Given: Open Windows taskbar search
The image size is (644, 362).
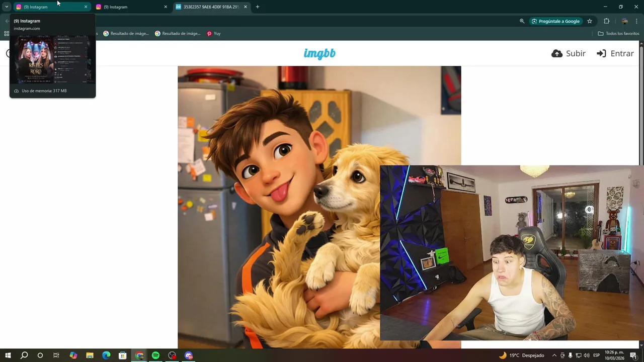Looking at the screenshot, I should pos(24,355).
